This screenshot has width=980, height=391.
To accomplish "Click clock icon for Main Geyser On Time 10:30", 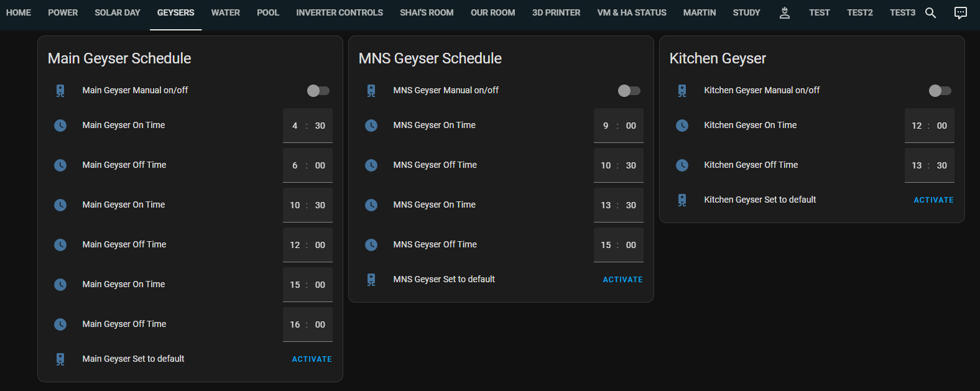I will (x=60, y=205).
